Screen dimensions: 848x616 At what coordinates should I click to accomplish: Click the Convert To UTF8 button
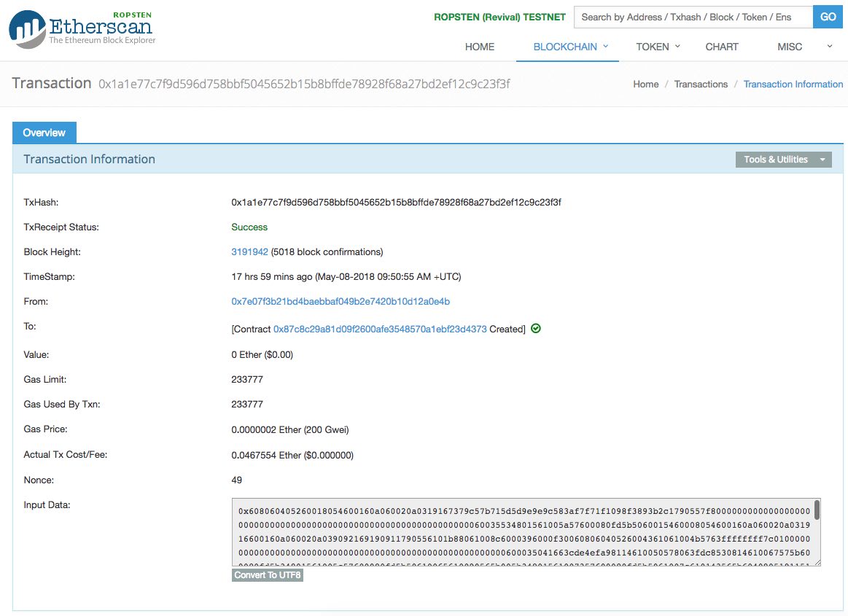point(268,575)
